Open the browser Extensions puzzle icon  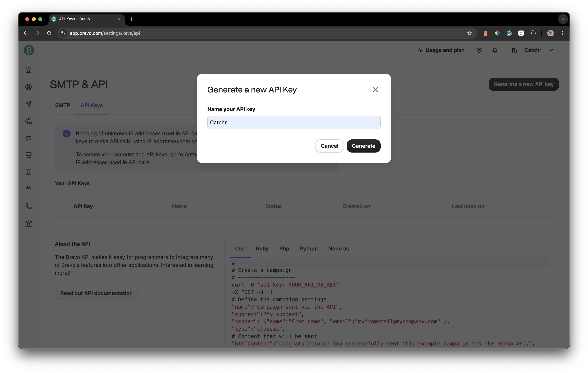coord(533,33)
